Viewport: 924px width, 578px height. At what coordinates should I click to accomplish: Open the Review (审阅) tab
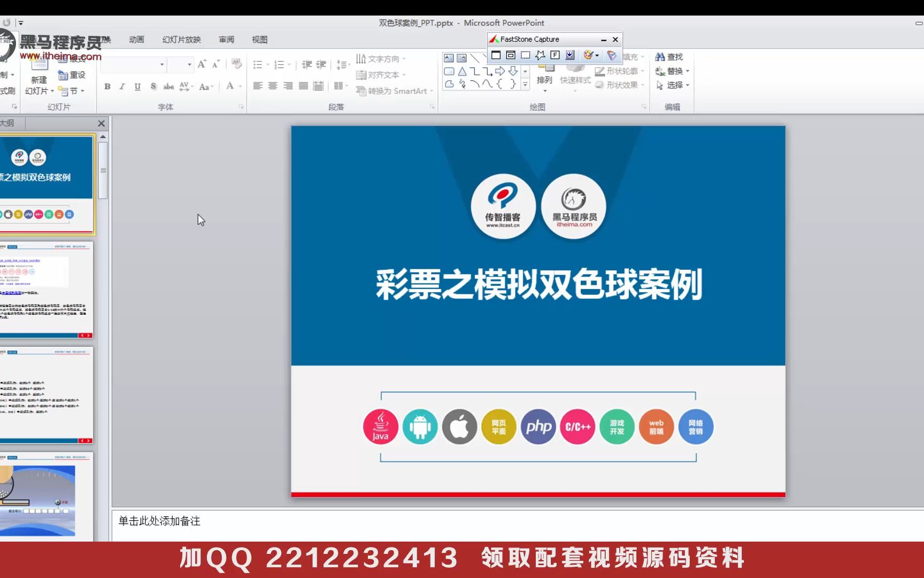[x=226, y=40]
